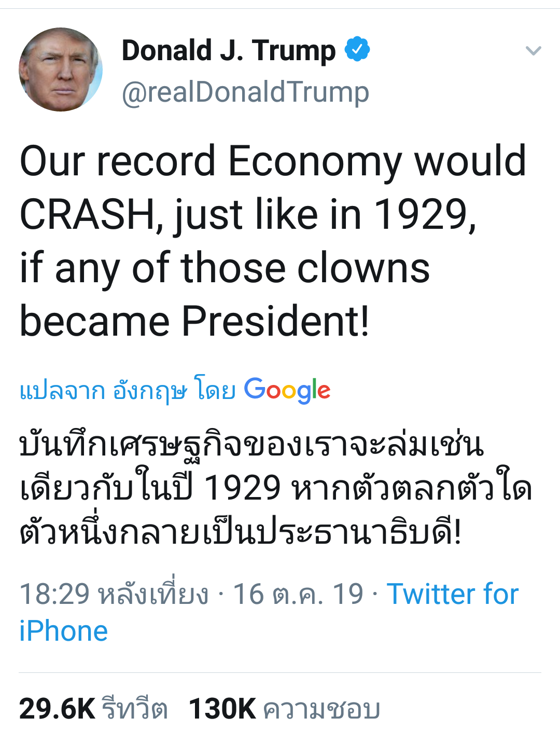
Task: Open Donald J. Trump's profile picture
Action: (60, 70)
